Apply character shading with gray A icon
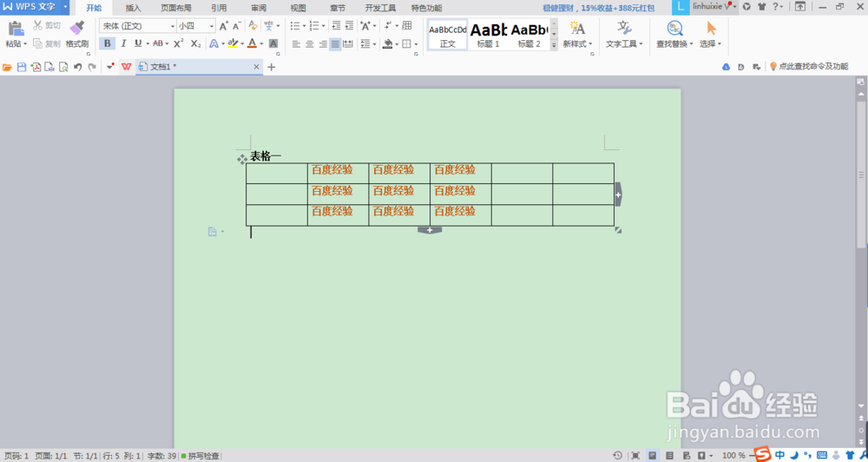The height and width of the screenshot is (462, 868). [273, 43]
